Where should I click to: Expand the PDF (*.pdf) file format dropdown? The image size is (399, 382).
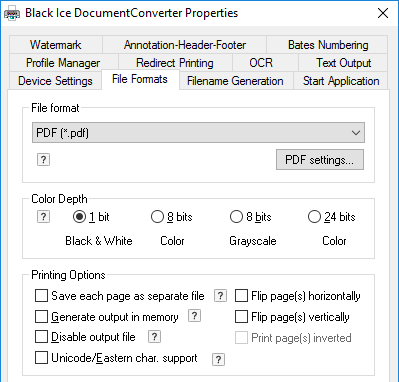198,133
